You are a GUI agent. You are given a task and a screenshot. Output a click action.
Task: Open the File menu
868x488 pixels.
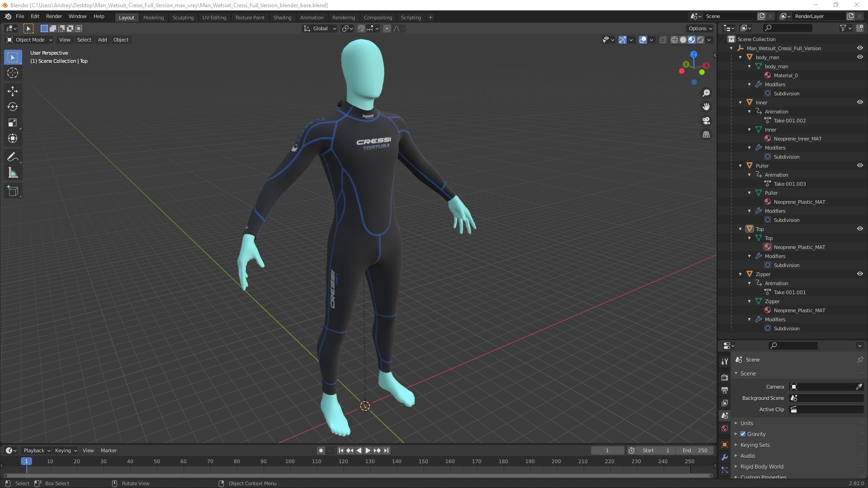pos(20,16)
